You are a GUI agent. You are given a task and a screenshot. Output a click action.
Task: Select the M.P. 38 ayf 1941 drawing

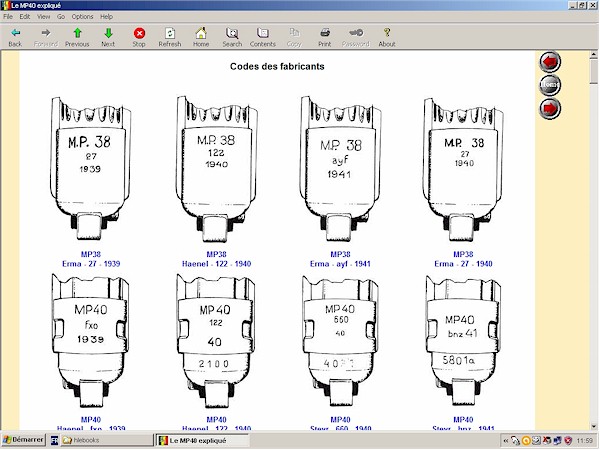(x=340, y=168)
